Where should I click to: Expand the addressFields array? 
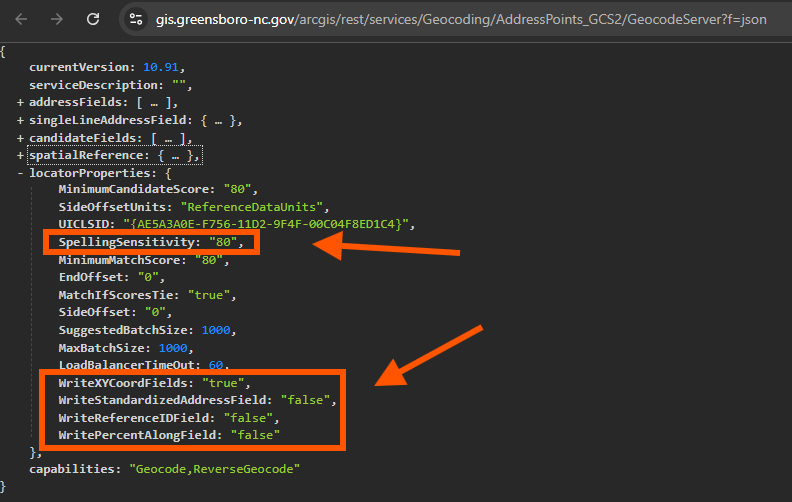point(20,103)
